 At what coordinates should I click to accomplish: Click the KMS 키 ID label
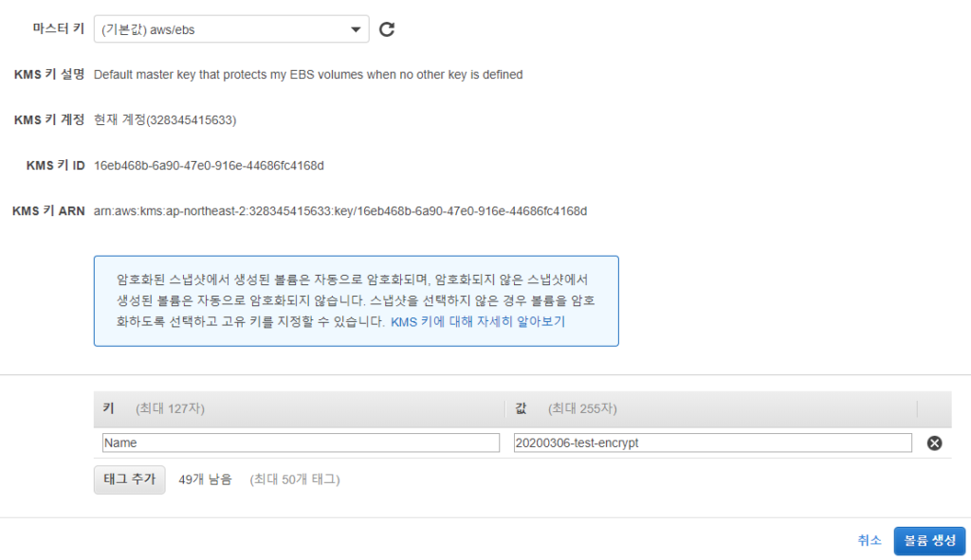56,166
